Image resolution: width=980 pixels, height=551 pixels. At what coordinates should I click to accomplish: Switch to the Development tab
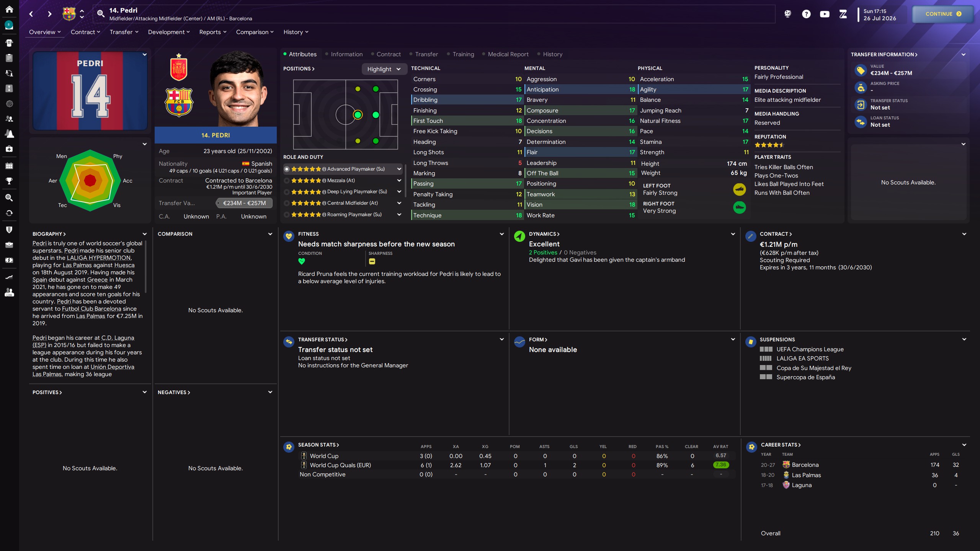pos(167,32)
